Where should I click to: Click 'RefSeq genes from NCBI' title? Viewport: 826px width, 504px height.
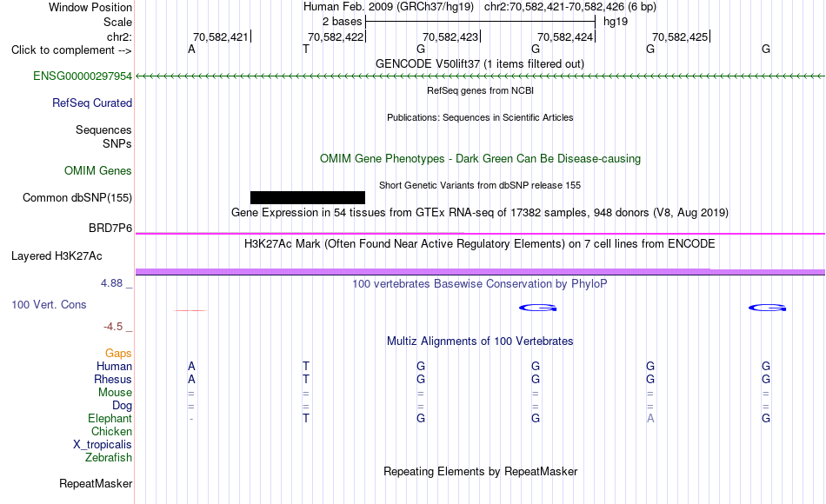(480, 90)
